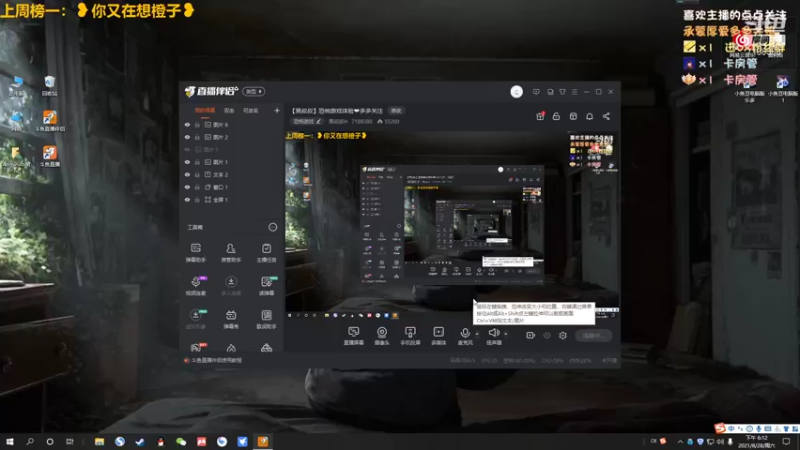Edit the 恐怖游戏 category with pencil icon
Screen dimensions: 800x450
point(318,121)
